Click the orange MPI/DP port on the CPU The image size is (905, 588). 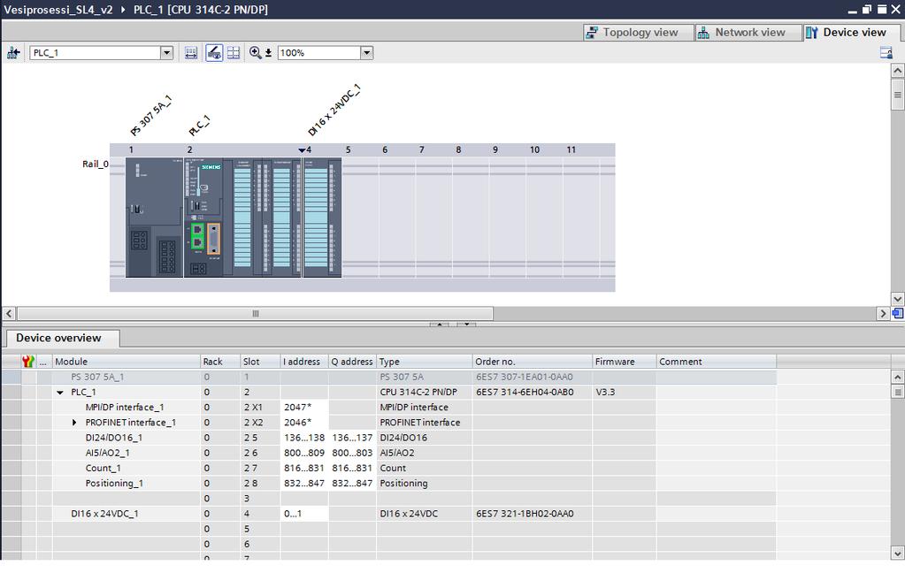(x=213, y=239)
